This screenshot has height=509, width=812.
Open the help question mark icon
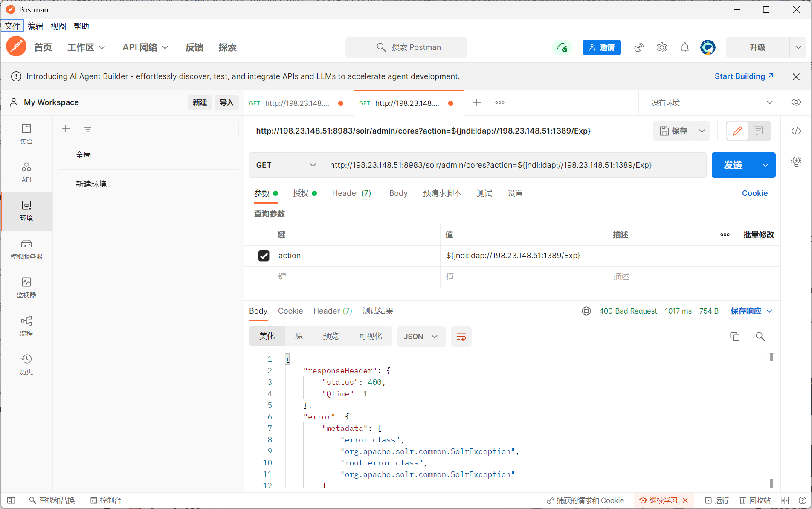coord(802,500)
